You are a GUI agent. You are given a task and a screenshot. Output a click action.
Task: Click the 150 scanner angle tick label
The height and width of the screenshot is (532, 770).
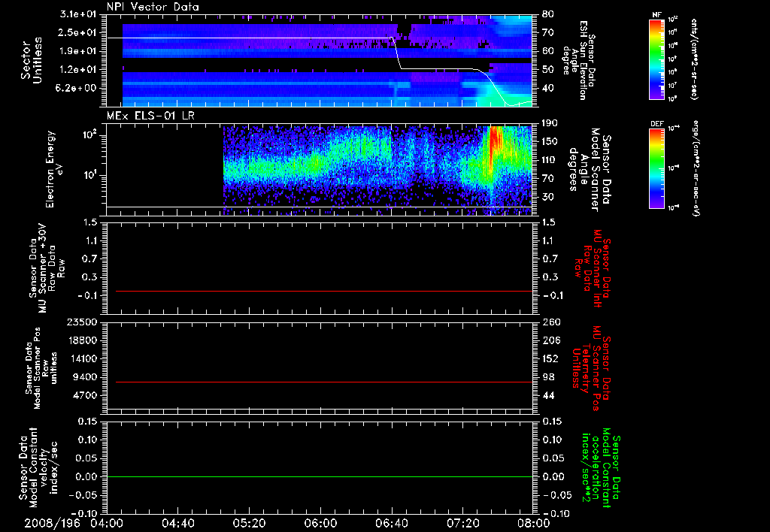coord(550,141)
